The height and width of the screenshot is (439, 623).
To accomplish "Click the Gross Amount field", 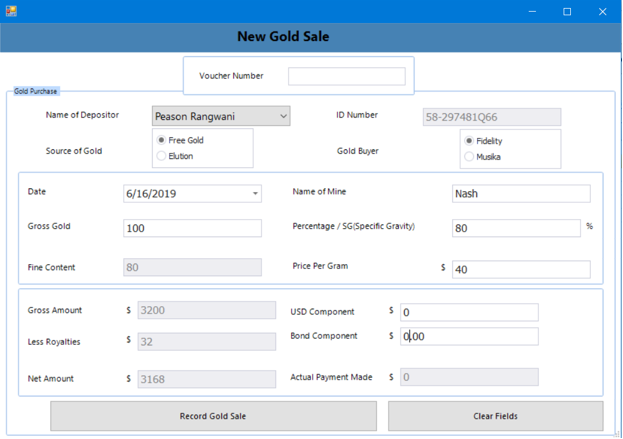I will point(207,310).
